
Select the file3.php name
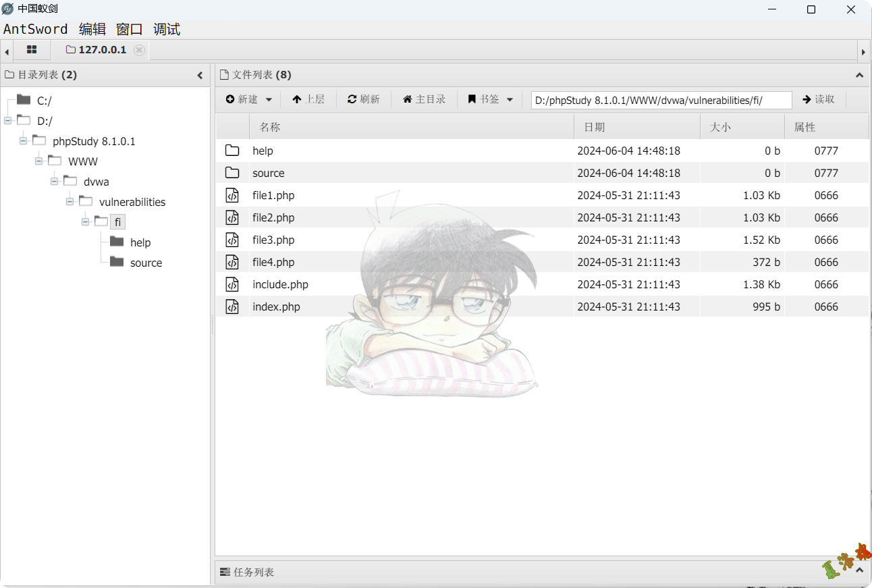pos(273,240)
